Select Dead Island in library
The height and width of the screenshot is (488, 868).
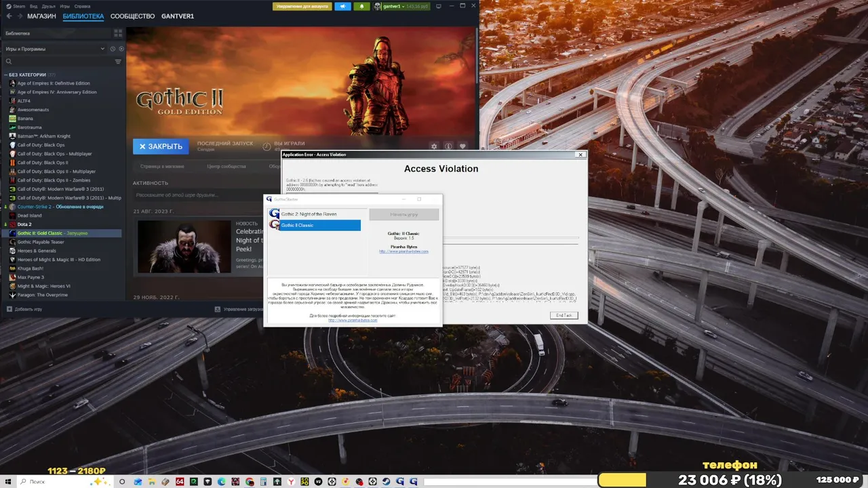coord(30,216)
